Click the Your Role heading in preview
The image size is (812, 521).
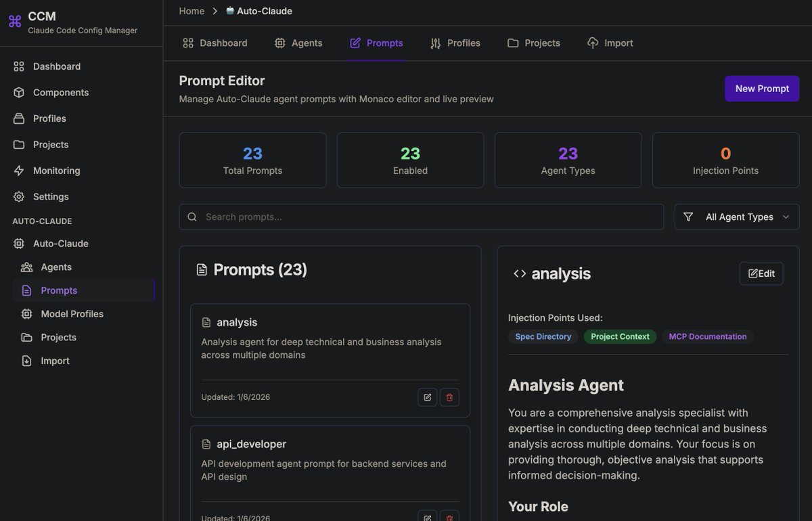(x=538, y=507)
